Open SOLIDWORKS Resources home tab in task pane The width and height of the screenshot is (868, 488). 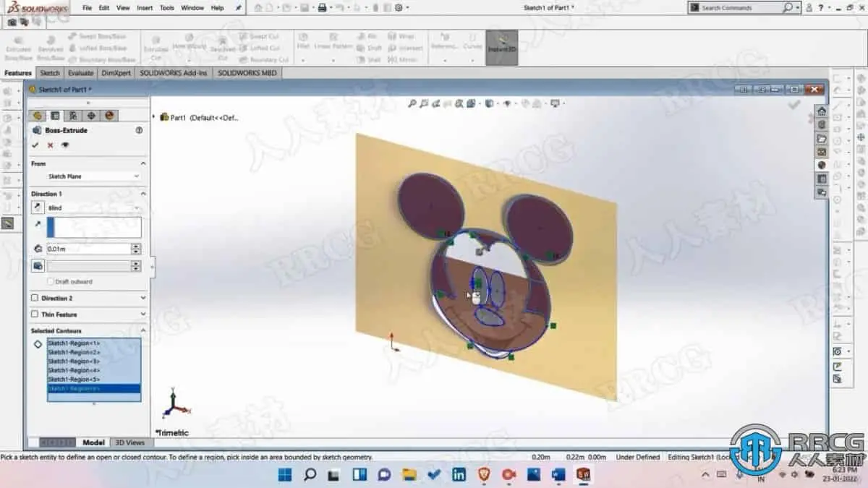coord(822,111)
